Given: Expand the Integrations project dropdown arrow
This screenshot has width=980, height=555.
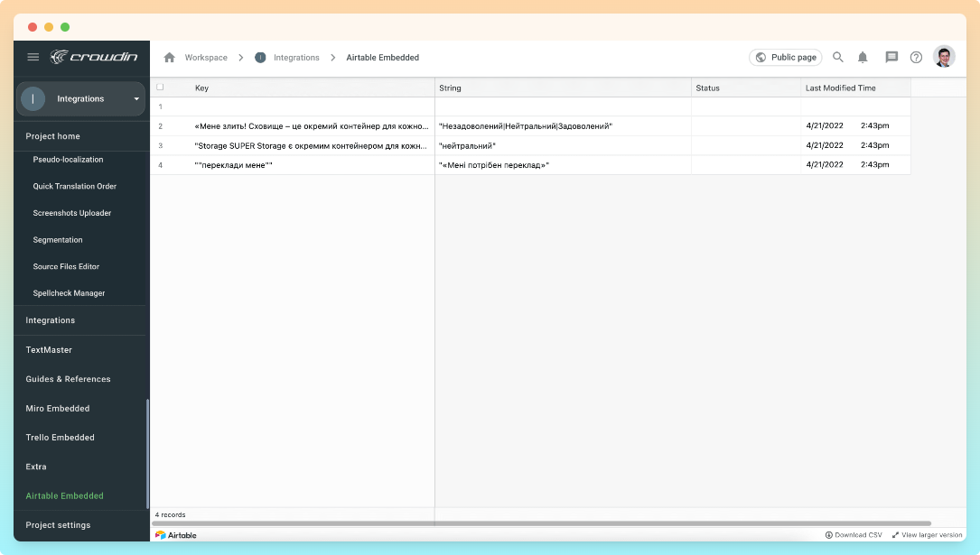Looking at the screenshot, I should (136, 98).
